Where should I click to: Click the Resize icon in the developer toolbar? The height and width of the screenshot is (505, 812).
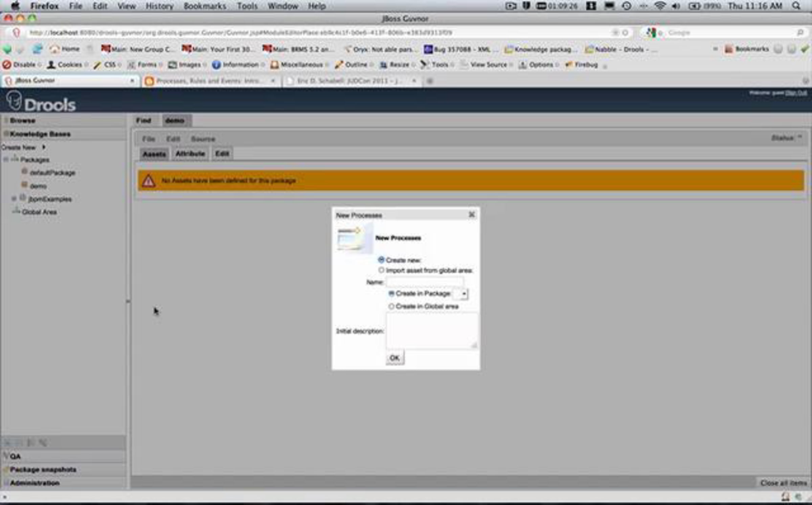[x=383, y=65]
